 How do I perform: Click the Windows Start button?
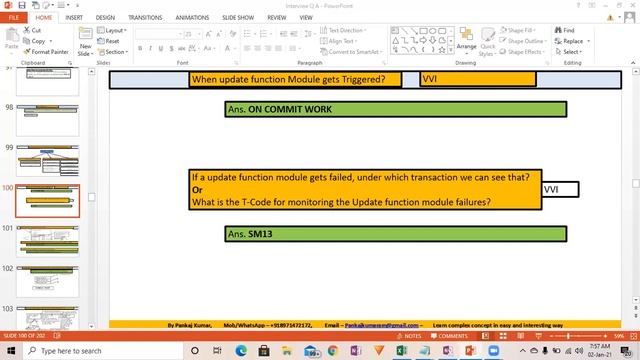coord(11,351)
